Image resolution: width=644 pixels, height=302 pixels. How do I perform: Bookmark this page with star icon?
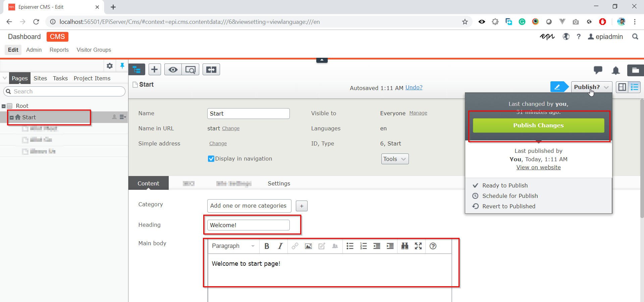click(465, 22)
